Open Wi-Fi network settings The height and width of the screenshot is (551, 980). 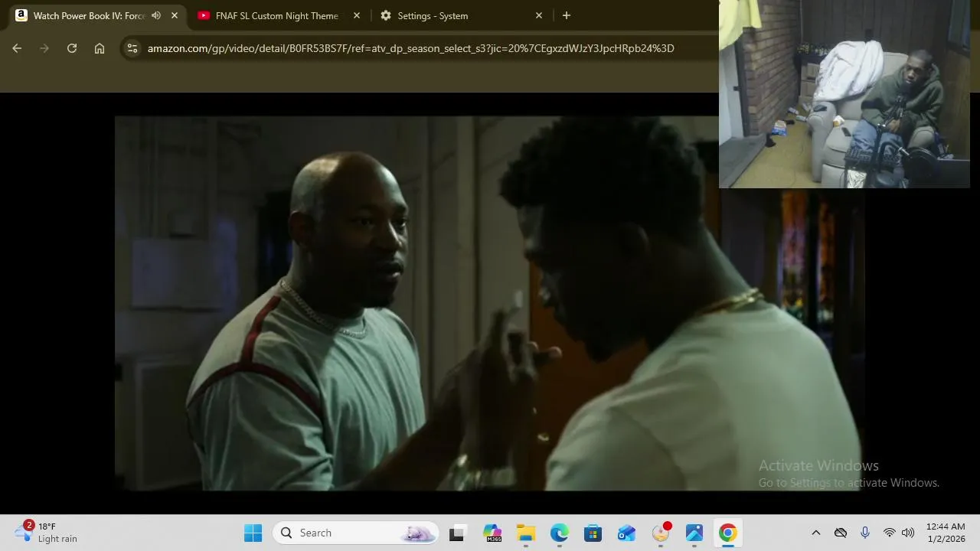point(890,533)
